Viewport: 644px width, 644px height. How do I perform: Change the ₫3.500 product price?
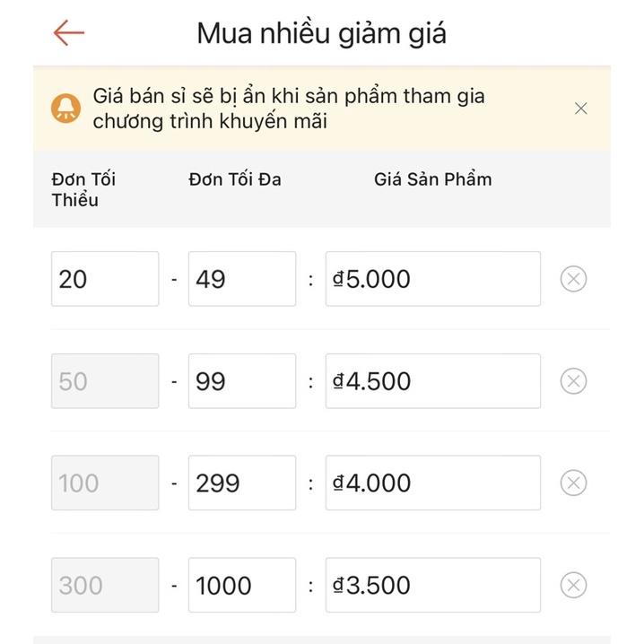click(x=433, y=585)
